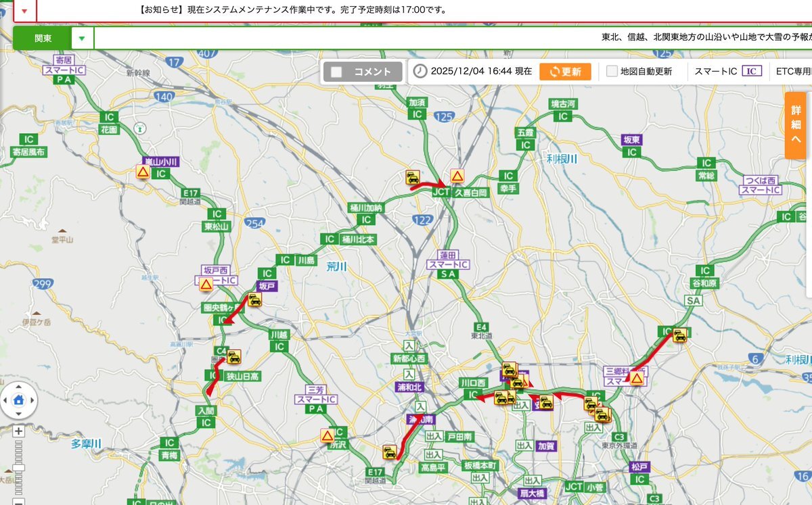Enable the 地図自動更新 checkbox
812x505 pixels.
point(612,71)
